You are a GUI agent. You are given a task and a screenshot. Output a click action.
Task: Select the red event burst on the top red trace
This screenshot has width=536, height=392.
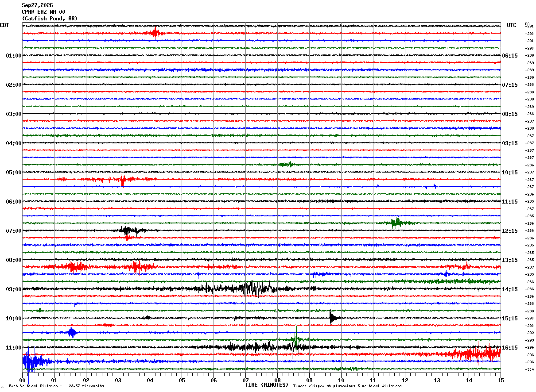[155, 33]
